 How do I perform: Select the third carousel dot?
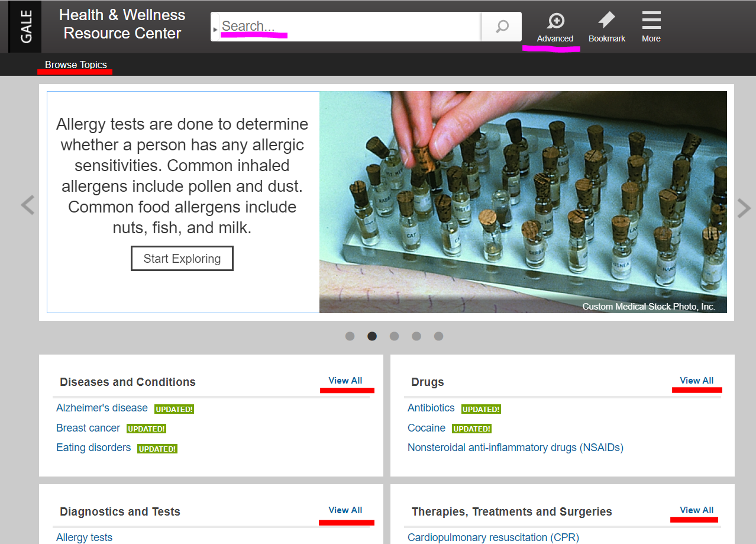tap(394, 336)
